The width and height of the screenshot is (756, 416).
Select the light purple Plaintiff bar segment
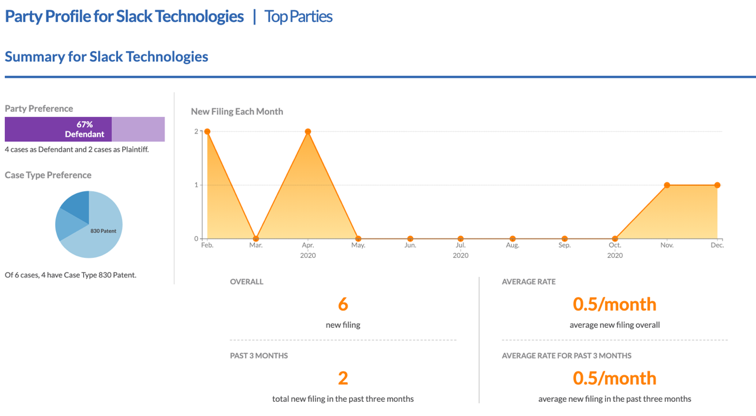[x=138, y=129]
